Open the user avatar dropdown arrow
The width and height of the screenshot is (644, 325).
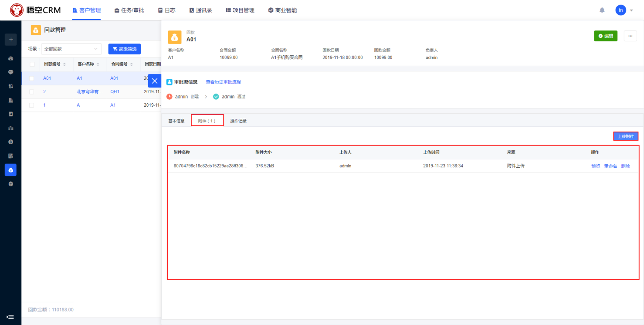pyautogui.click(x=631, y=10)
